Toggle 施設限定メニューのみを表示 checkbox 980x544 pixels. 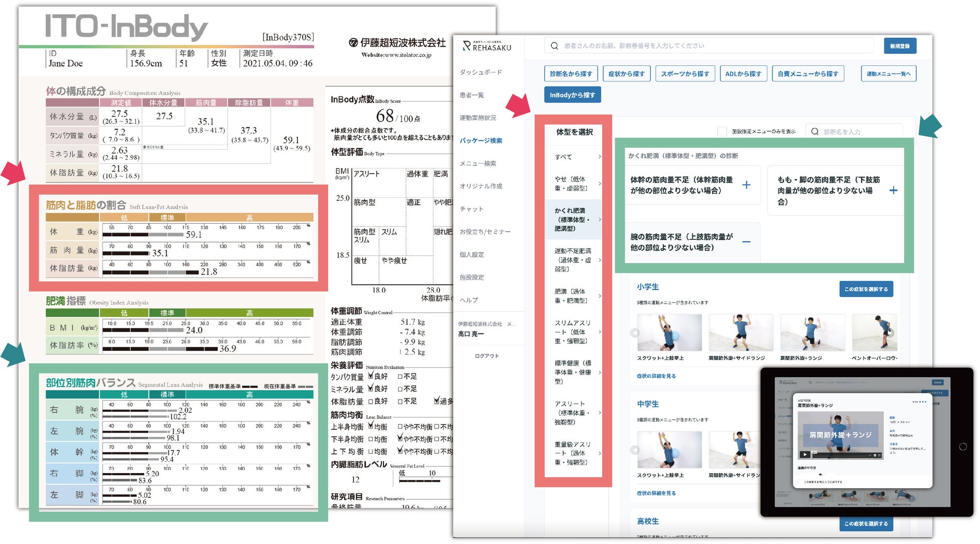(722, 131)
